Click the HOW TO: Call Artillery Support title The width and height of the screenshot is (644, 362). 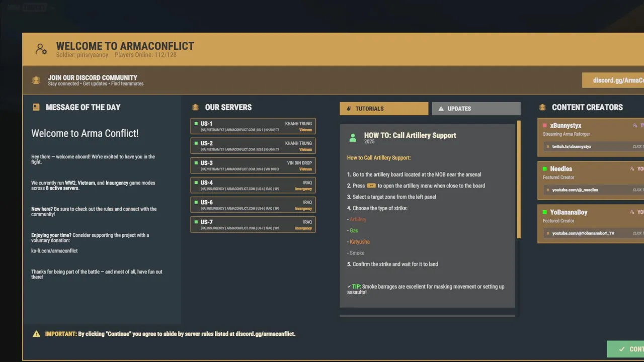[x=410, y=135]
